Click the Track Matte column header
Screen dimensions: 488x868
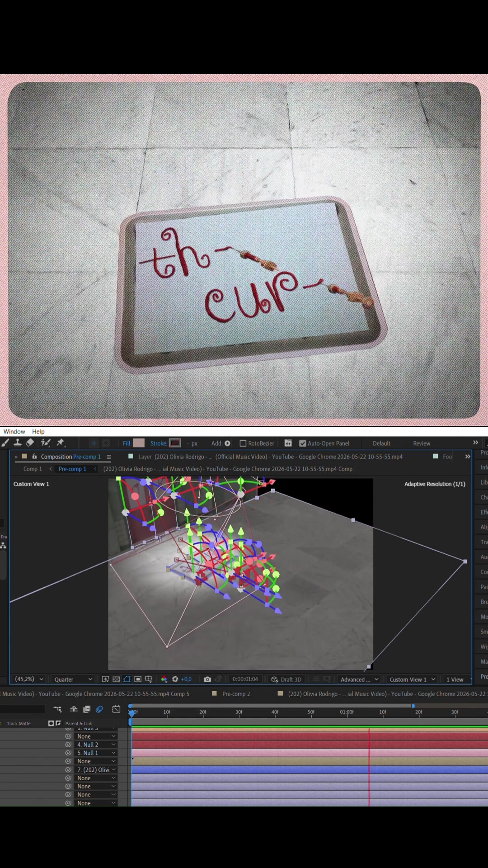pyautogui.click(x=19, y=723)
